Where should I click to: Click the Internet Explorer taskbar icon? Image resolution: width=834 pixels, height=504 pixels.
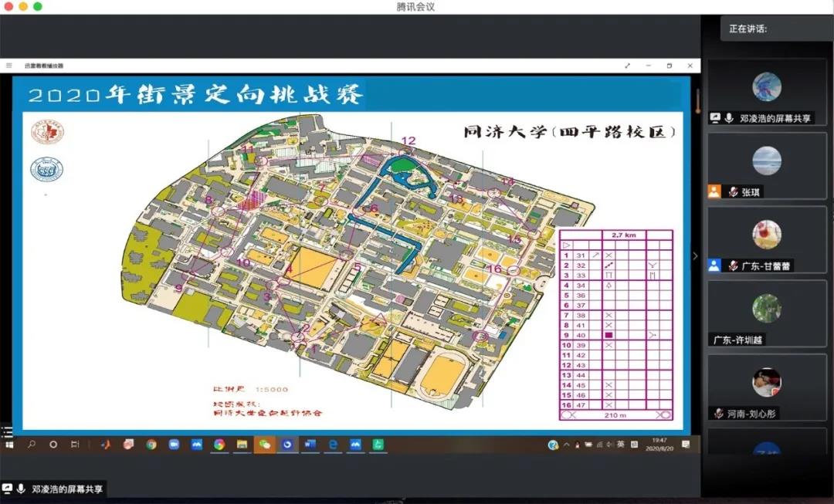coord(334,445)
